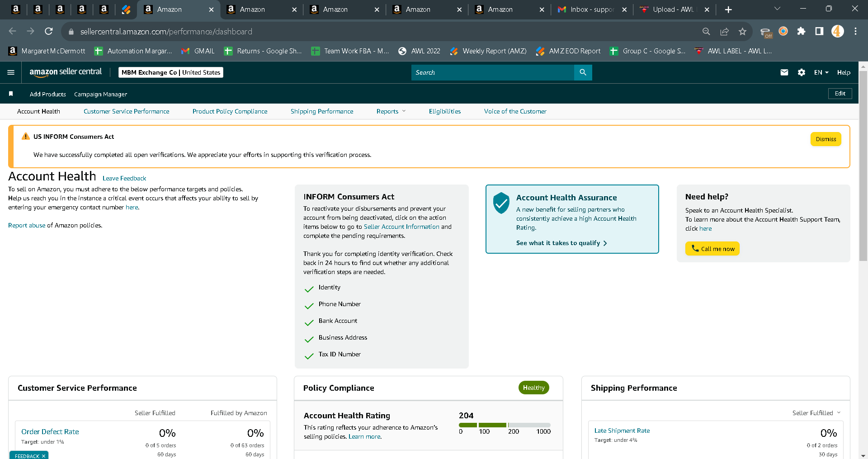Click the page vertical scrollbar
The height and width of the screenshot is (459, 868).
pyautogui.click(x=863, y=166)
